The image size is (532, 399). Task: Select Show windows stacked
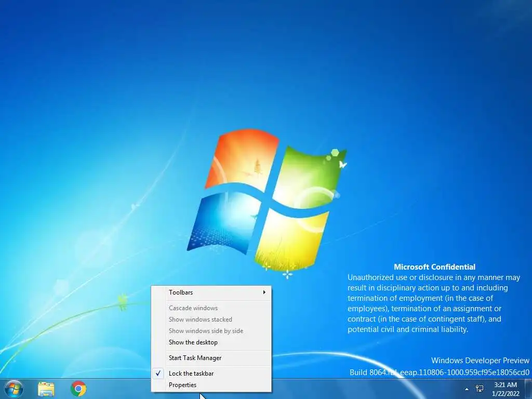pyautogui.click(x=211, y=320)
